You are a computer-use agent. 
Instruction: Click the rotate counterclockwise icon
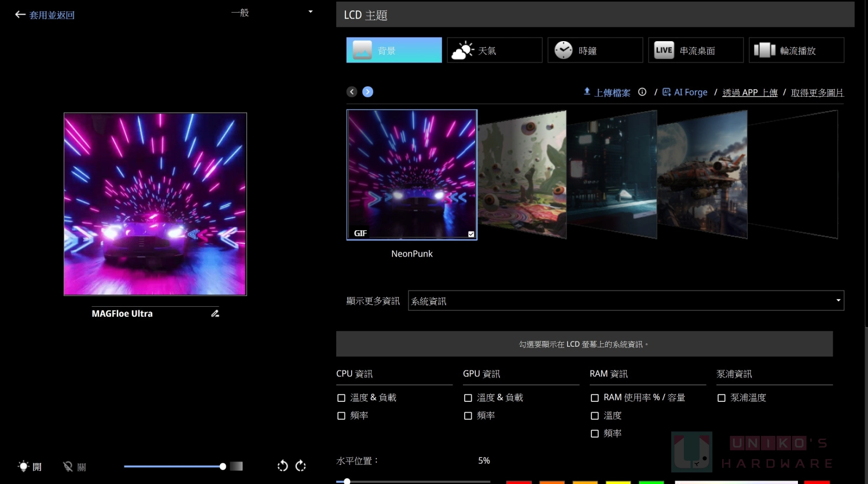[282, 466]
